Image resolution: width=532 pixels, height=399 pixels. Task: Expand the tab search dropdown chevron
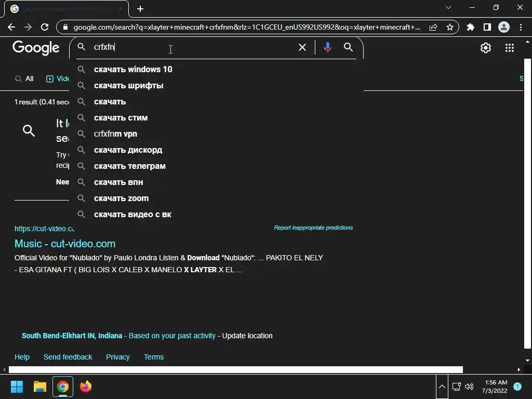click(448, 7)
